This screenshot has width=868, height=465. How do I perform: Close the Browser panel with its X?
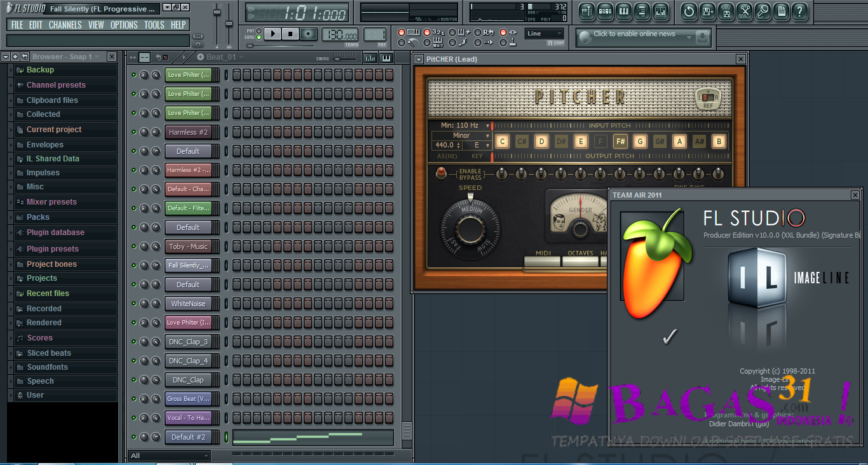[x=112, y=57]
